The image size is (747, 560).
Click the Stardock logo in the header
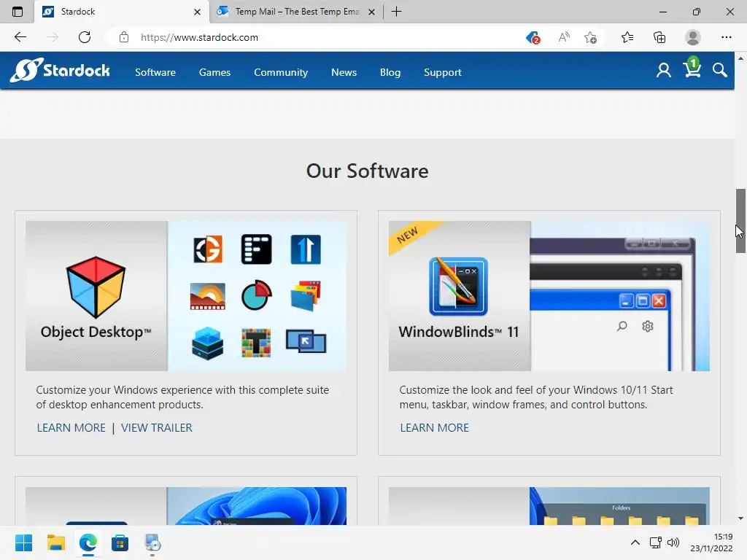(x=60, y=71)
